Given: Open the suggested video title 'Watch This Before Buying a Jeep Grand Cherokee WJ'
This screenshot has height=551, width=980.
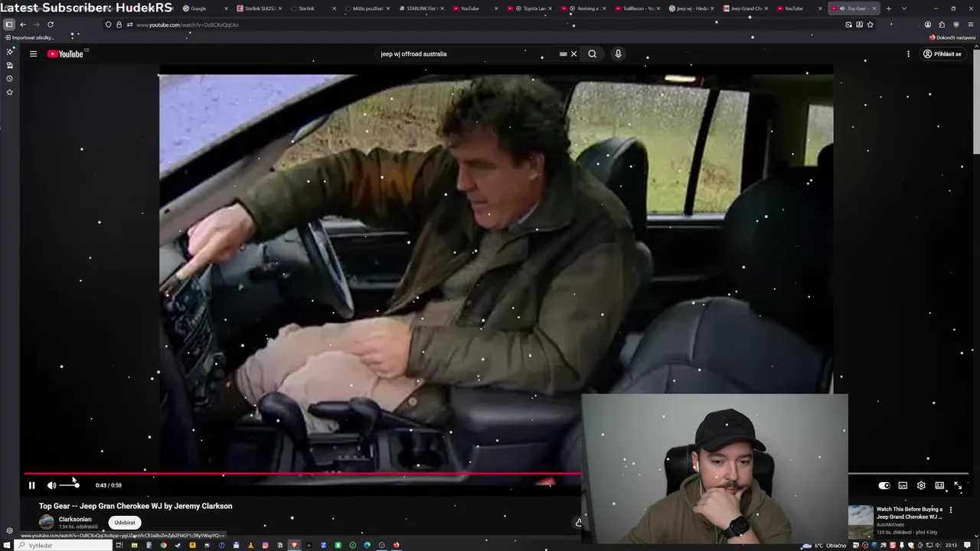Looking at the screenshot, I should click(910, 513).
